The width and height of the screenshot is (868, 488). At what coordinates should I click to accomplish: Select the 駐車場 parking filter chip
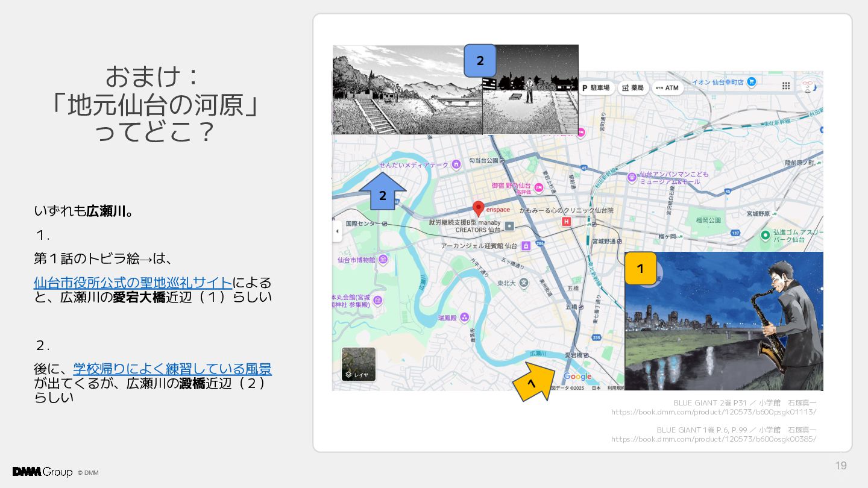(x=597, y=88)
